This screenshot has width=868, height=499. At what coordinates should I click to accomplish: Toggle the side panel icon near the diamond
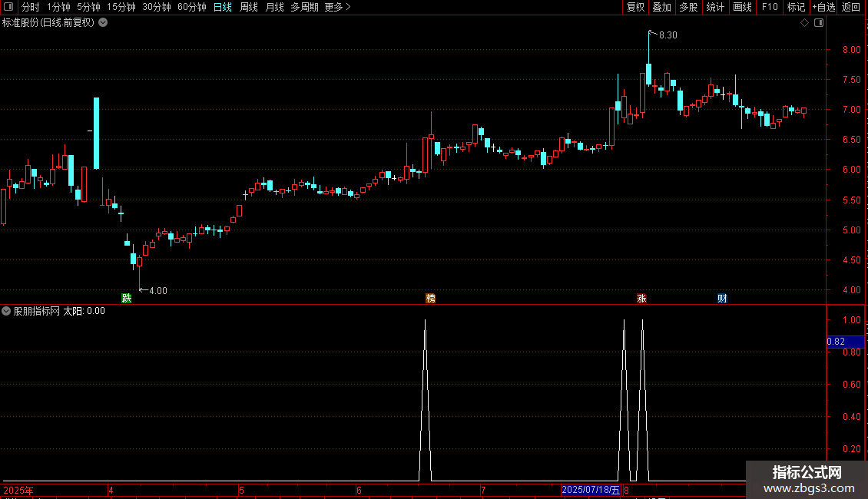[819, 23]
